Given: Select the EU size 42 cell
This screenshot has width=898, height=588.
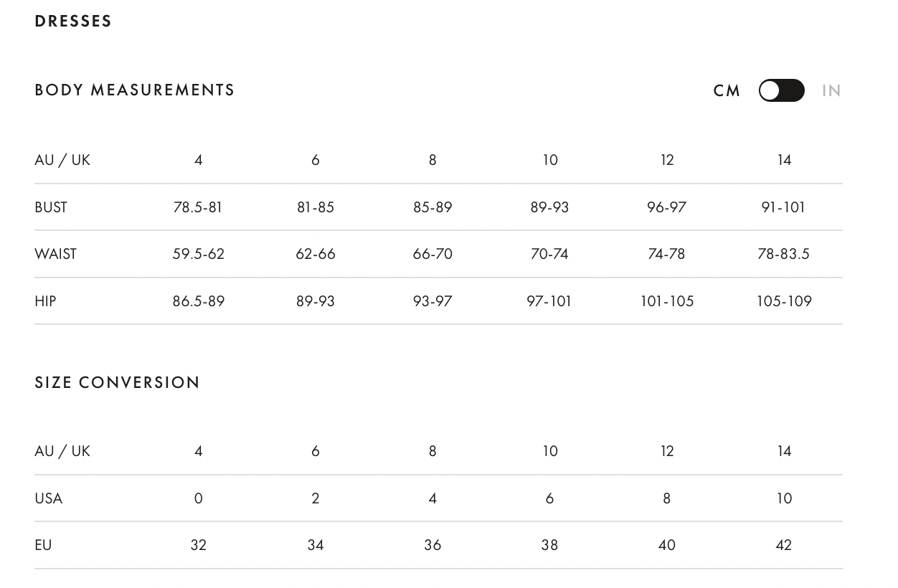Looking at the screenshot, I should click(784, 545).
